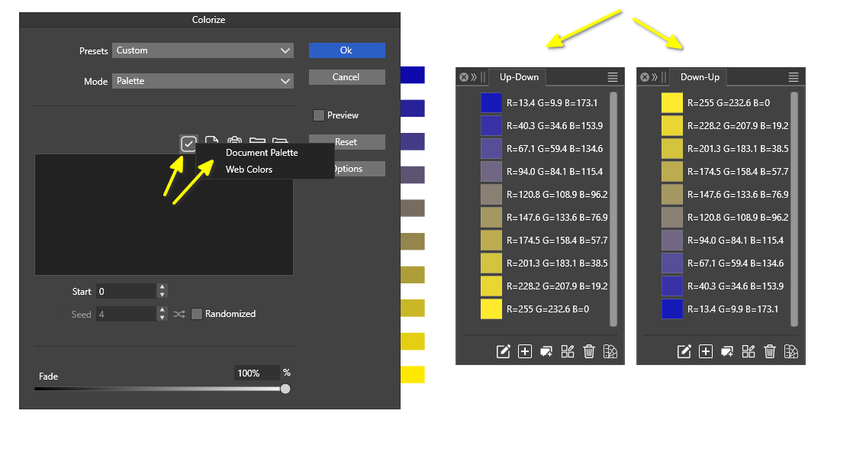Click the palette library icon in Up-Down panel
This screenshot has height=472, width=850.
click(x=610, y=351)
